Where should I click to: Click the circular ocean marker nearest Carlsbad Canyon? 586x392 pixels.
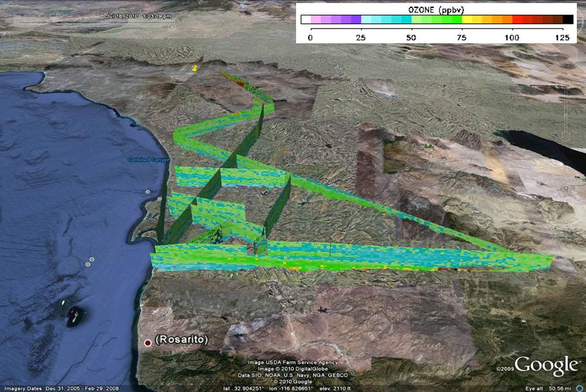[x=148, y=192]
